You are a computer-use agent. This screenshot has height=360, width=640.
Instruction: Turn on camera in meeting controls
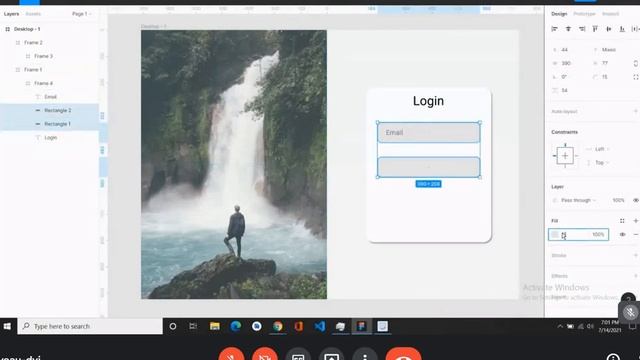pos(265,354)
